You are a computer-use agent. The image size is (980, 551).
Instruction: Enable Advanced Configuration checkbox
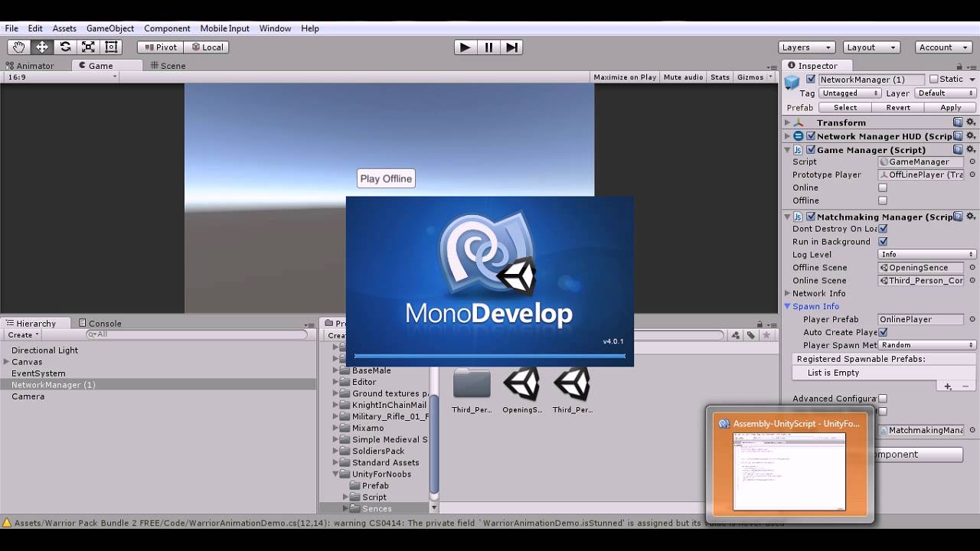(x=883, y=399)
